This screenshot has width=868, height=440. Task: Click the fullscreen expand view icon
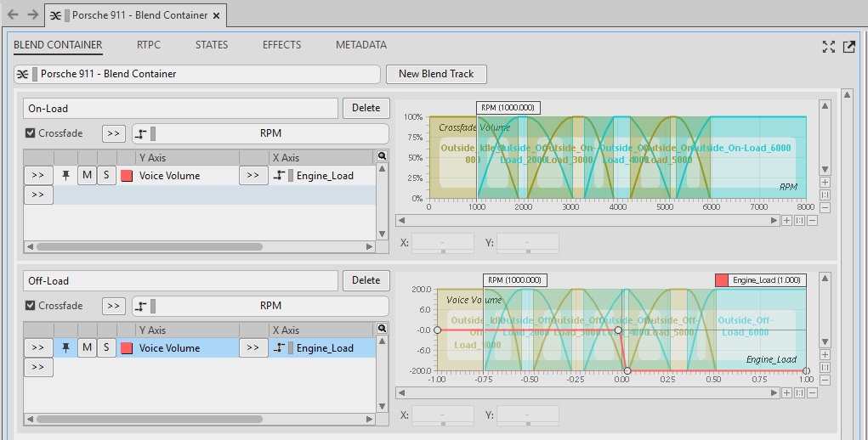829,47
